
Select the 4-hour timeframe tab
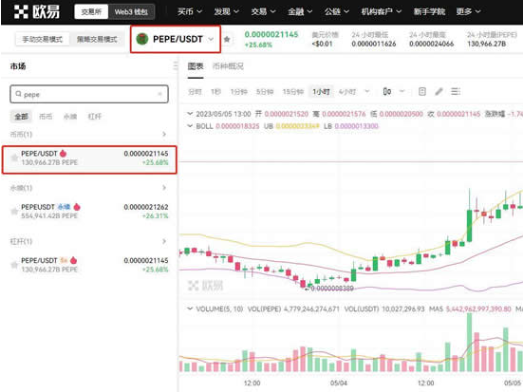347,91
